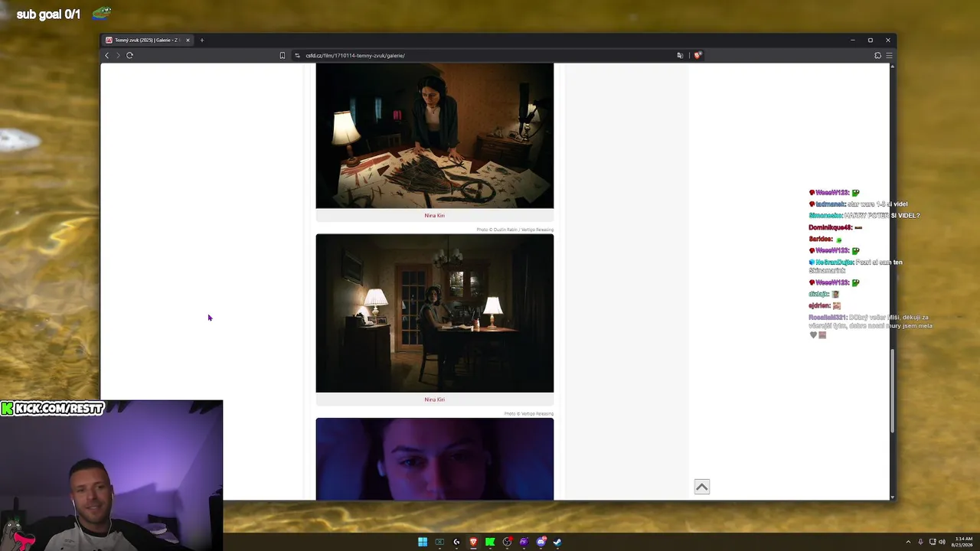Open the purple round app taskbar icon
980x551 pixels.
click(524, 542)
